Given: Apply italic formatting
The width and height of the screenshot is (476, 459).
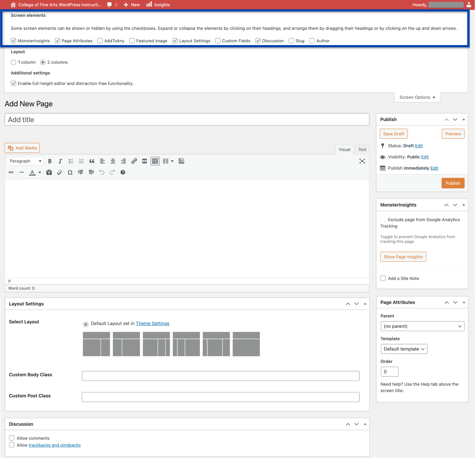Looking at the screenshot, I should click(x=60, y=161).
